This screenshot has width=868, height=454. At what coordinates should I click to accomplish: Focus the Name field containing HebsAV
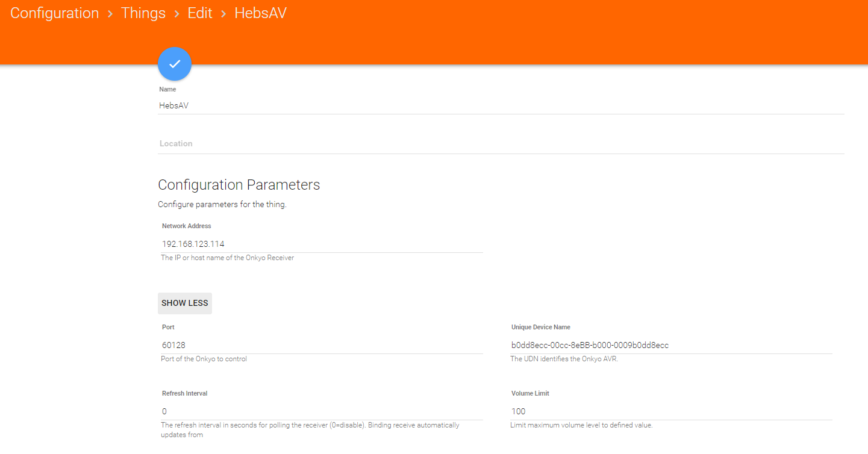tap(500, 105)
